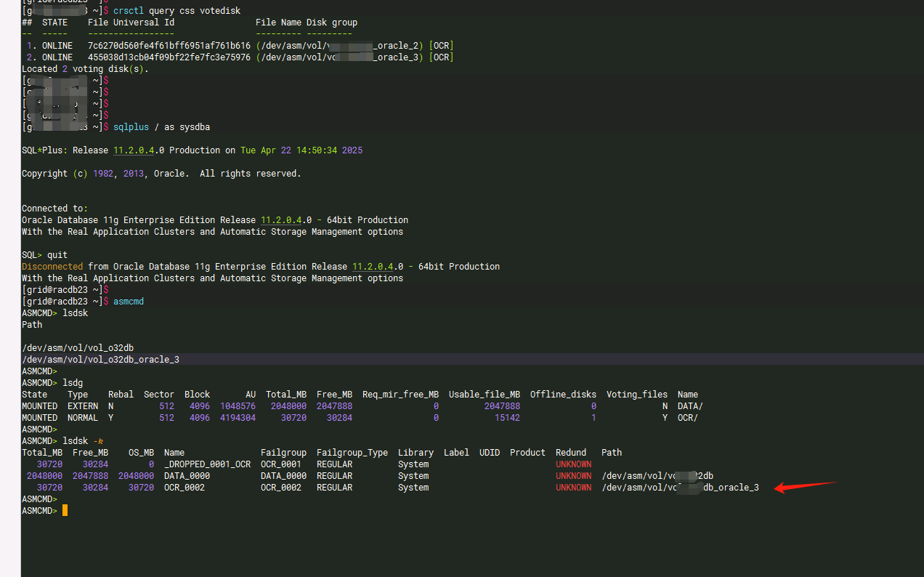Click the 'NORMAL' type value
Viewport: 924px width, 577px height.
tap(83, 418)
